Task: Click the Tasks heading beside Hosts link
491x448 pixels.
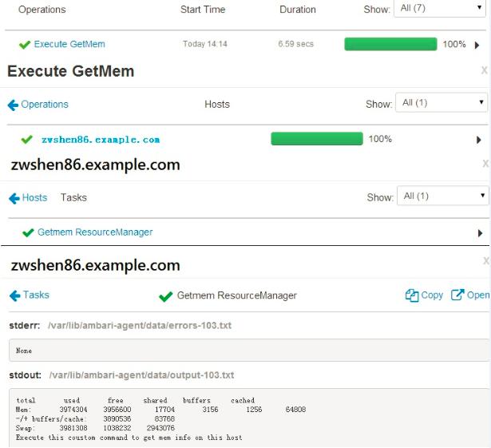Action: click(73, 198)
